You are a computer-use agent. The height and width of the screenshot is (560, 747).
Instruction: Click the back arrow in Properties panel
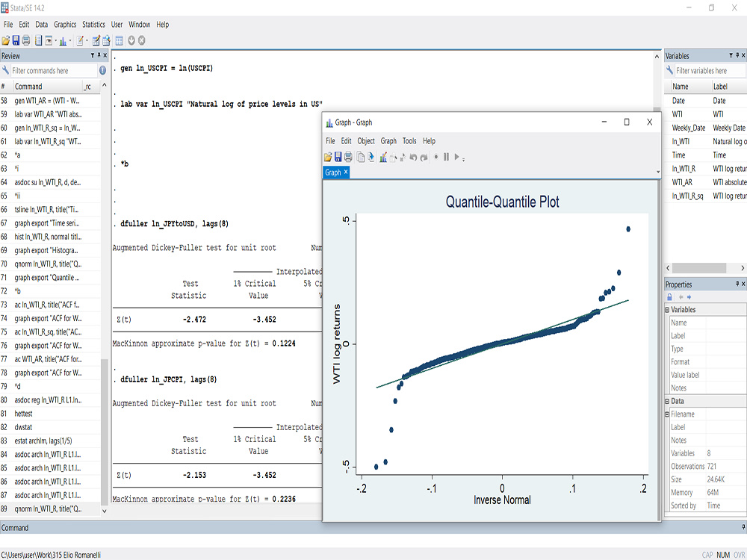coord(681,297)
